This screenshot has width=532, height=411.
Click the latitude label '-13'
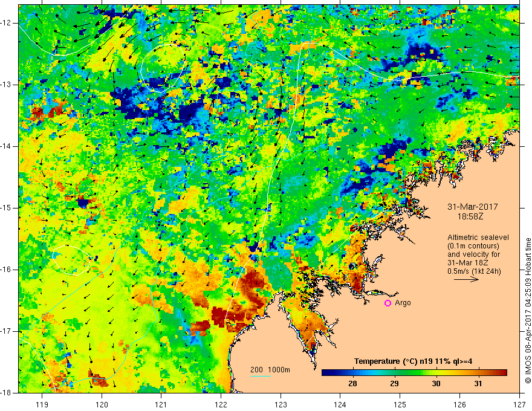(x=7, y=85)
